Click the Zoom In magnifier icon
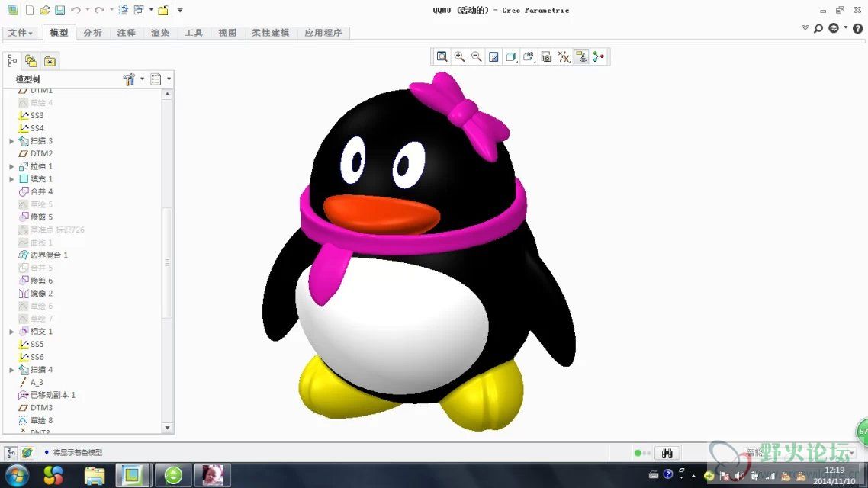 point(459,56)
